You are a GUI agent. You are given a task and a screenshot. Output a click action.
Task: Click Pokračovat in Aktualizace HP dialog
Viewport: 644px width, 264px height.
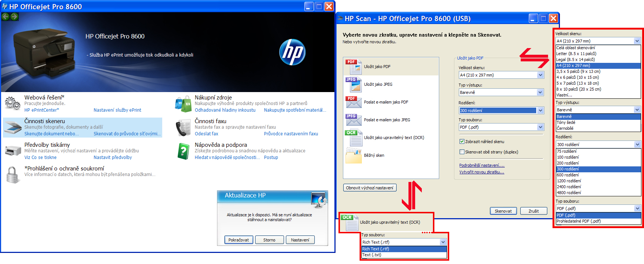238,240
